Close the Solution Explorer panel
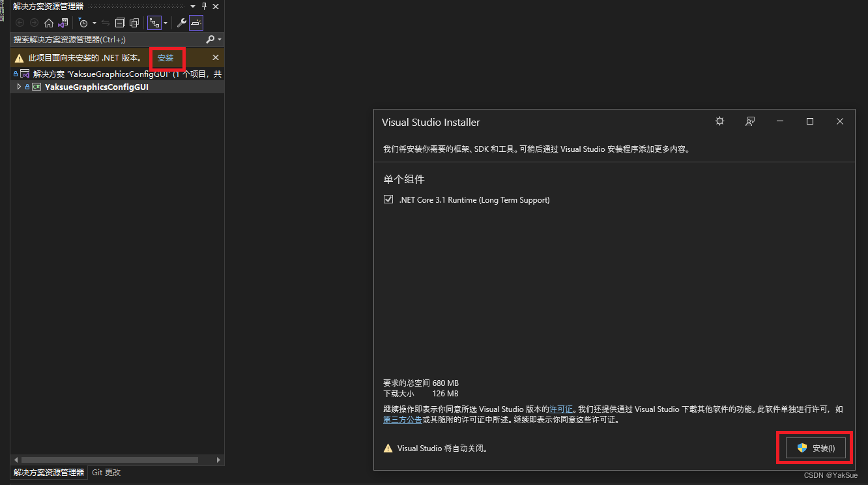 pyautogui.click(x=216, y=6)
